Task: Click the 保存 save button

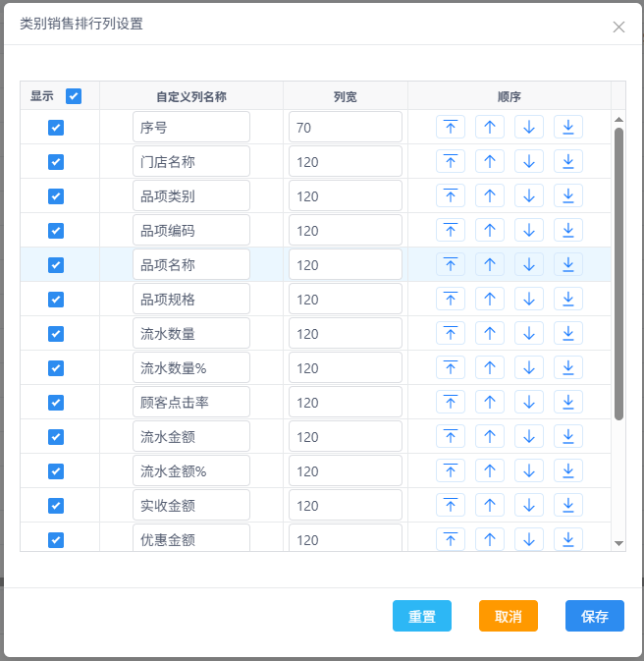Action: point(595,616)
